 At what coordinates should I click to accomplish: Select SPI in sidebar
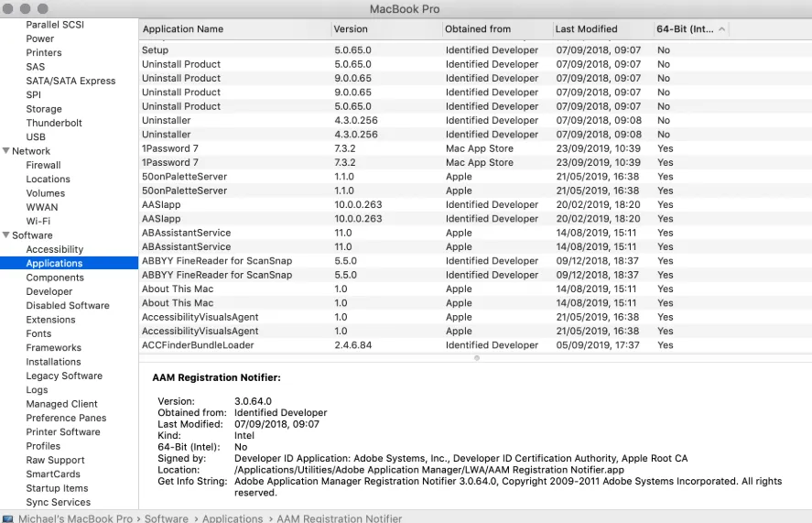pos(33,94)
